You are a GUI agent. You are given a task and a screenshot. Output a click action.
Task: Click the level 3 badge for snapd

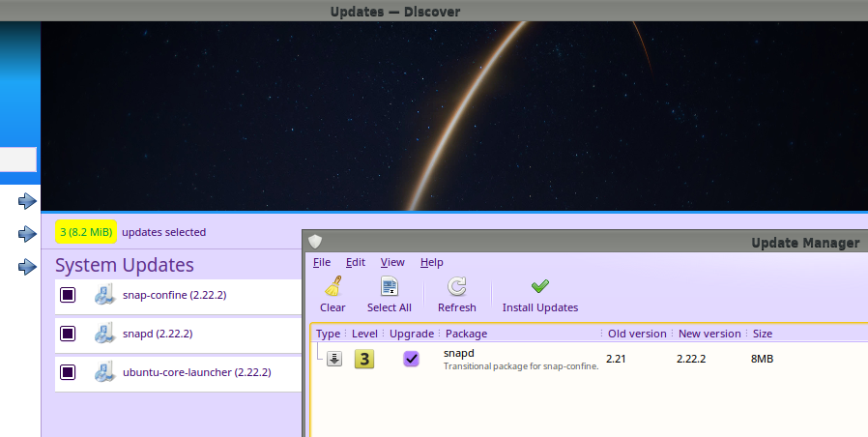[364, 359]
